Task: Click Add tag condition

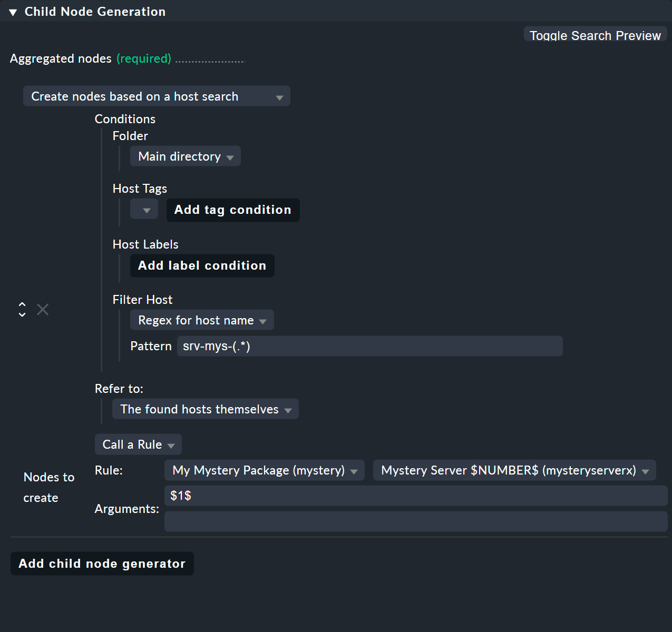Action: coord(232,210)
